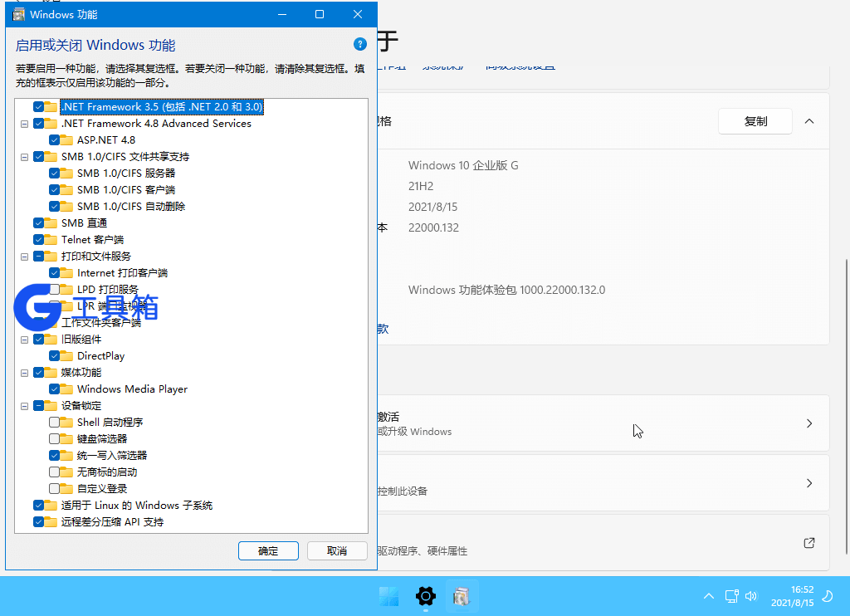
Task: Click 确定 to apply feature changes
Action: [268, 551]
